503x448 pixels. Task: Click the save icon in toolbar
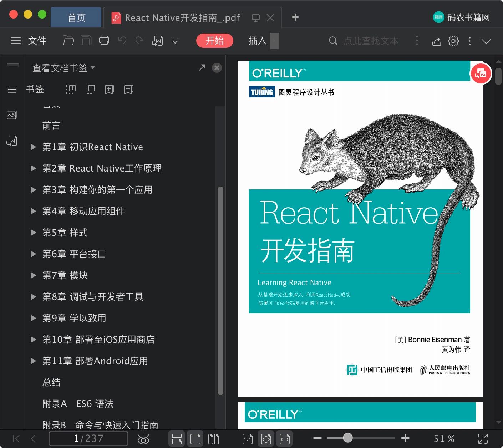point(86,41)
